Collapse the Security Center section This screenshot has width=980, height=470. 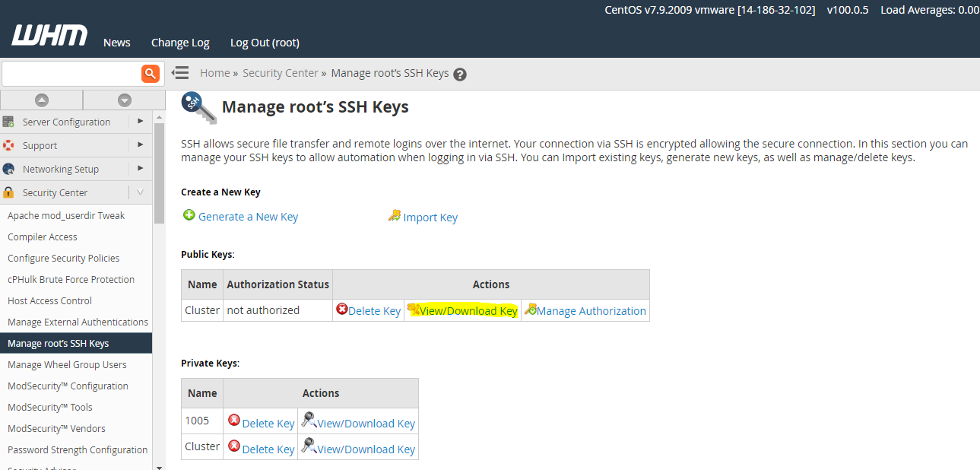coord(140,192)
